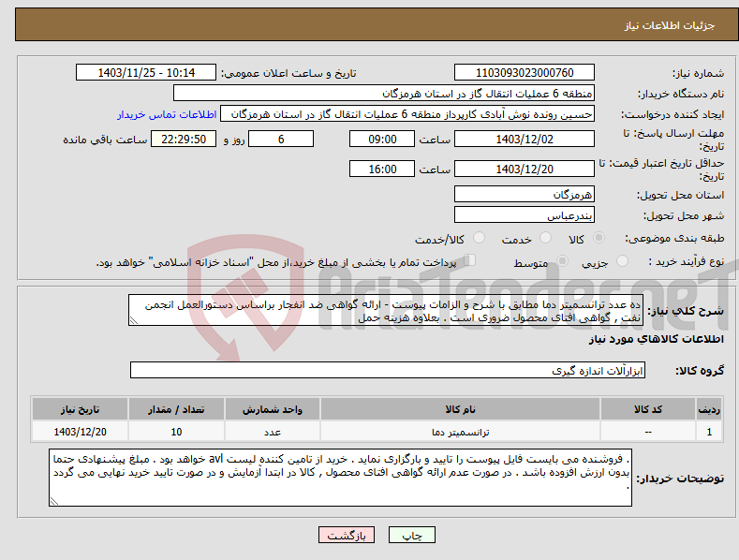The width and height of the screenshot is (739, 560).
Task: Click the اطلاعات کالاهای مورد نیاز section heading
Action: 656,339
